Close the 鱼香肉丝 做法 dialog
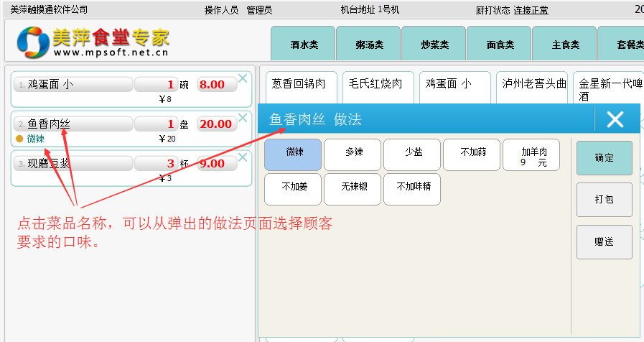The image size is (644, 342). tap(615, 119)
